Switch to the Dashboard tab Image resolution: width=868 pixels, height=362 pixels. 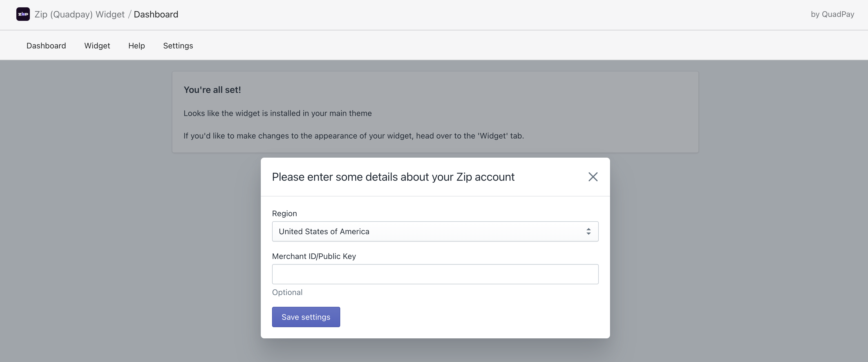pyautogui.click(x=46, y=45)
